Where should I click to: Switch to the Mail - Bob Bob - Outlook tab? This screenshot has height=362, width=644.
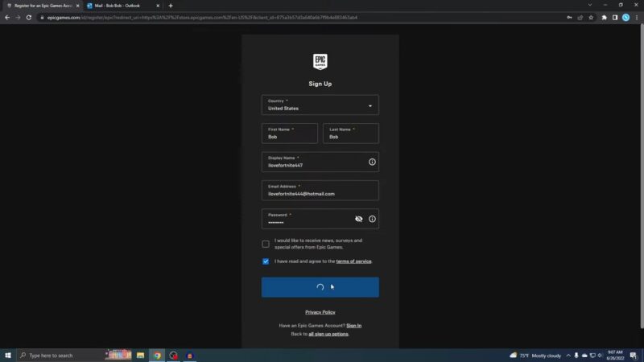(122, 6)
